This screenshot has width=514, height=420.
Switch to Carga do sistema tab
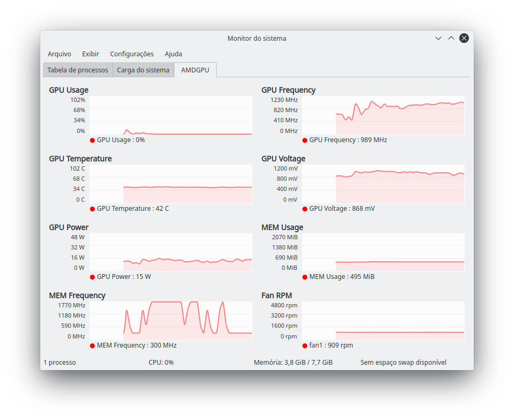click(143, 70)
